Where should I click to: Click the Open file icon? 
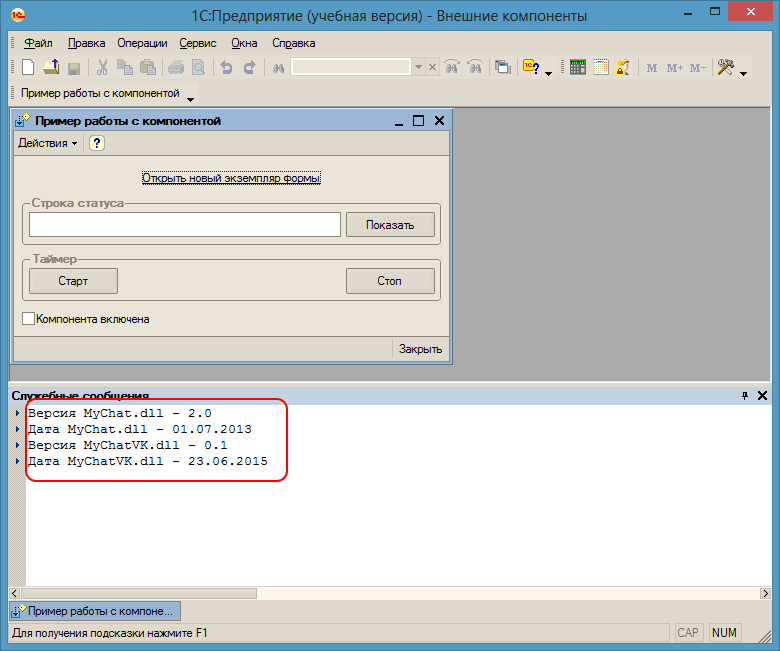point(51,68)
